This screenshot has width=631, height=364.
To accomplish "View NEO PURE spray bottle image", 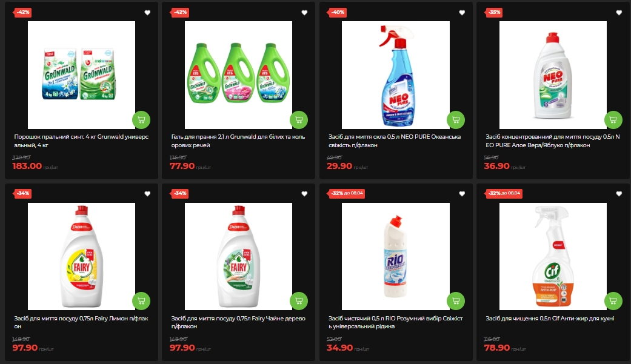I will tap(396, 75).
